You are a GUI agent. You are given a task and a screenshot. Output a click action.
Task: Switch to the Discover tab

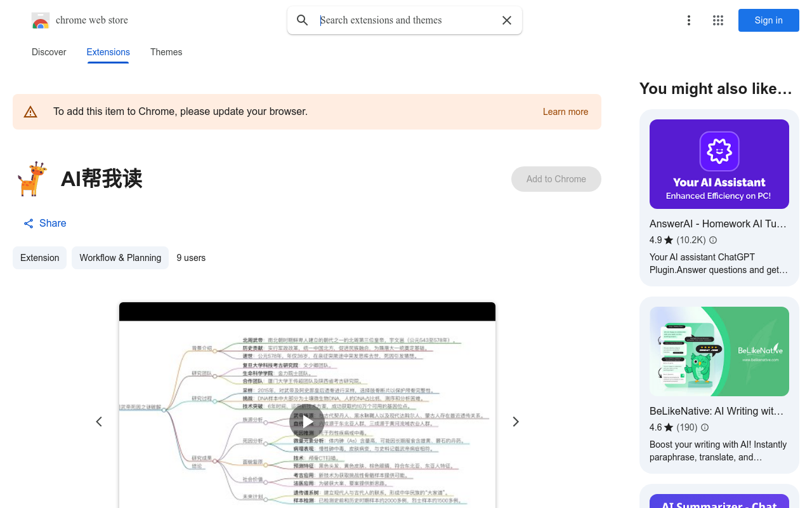coord(49,52)
